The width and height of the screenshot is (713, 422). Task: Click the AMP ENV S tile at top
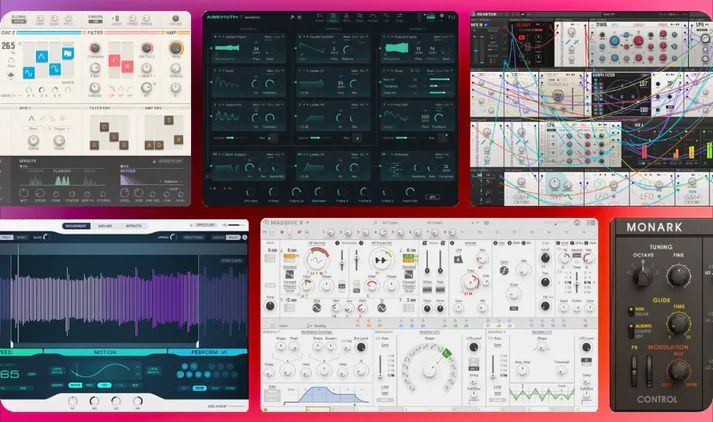tap(169, 120)
